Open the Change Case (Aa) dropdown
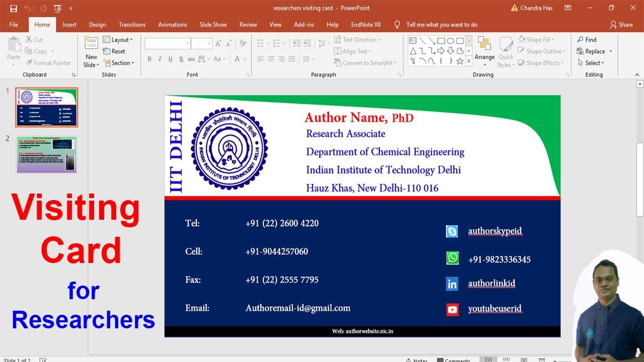 click(x=219, y=59)
